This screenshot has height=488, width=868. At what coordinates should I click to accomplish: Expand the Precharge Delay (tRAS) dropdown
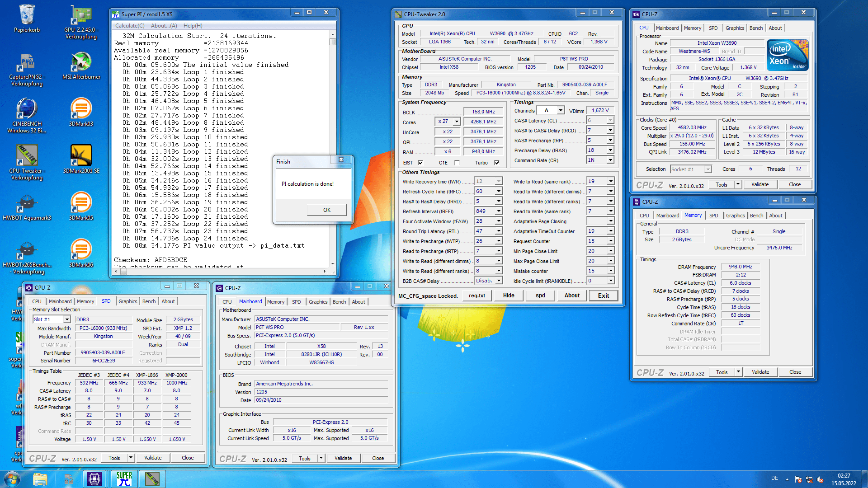click(610, 150)
